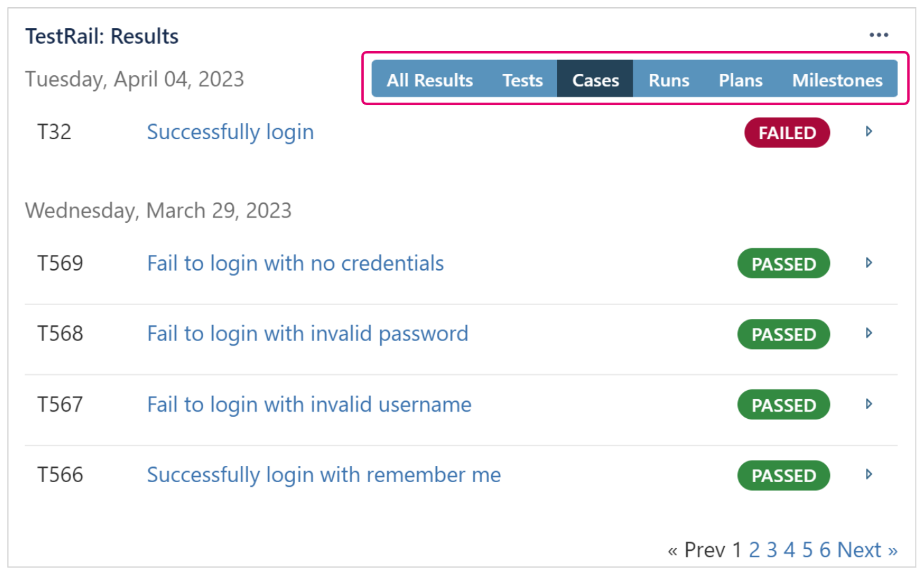
Task: Expand the T569 result details arrow
Action: [868, 263]
